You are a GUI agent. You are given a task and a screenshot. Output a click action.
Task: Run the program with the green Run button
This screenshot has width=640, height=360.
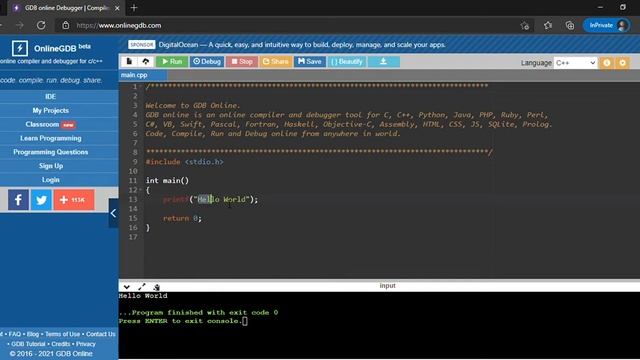[172, 62]
